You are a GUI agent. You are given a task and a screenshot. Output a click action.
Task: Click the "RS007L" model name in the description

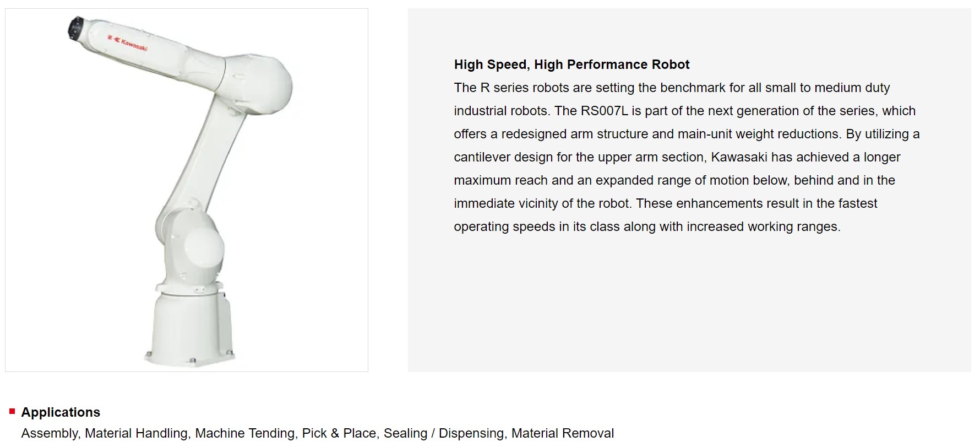pyautogui.click(x=604, y=111)
